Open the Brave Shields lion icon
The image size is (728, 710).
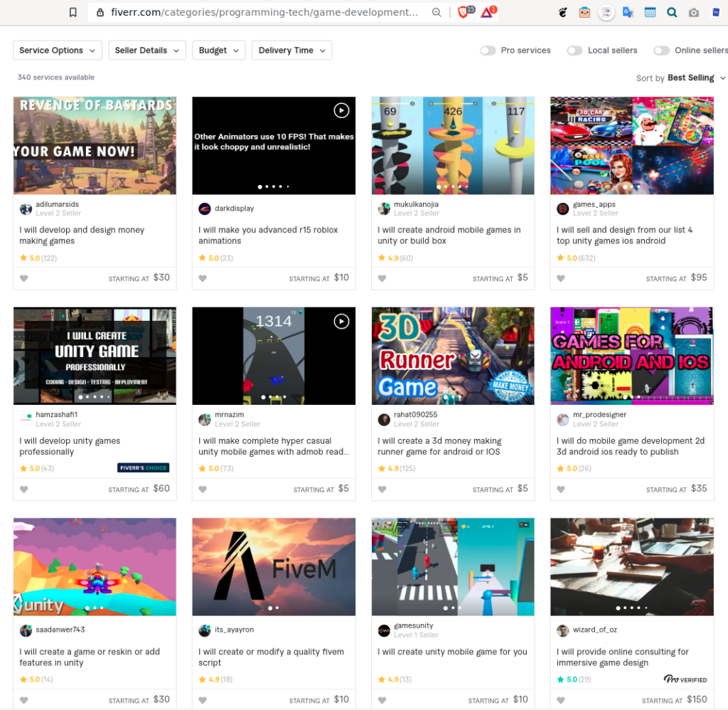[464, 12]
